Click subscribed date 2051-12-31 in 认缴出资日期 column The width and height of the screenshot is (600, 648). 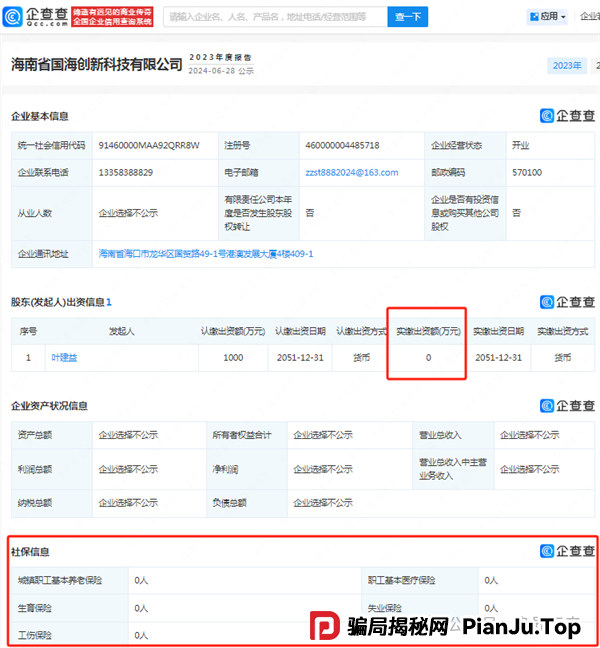coord(300,357)
